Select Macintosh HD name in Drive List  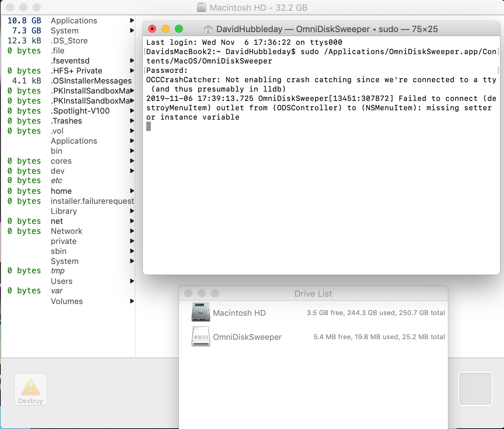click(x=239, y=313)
